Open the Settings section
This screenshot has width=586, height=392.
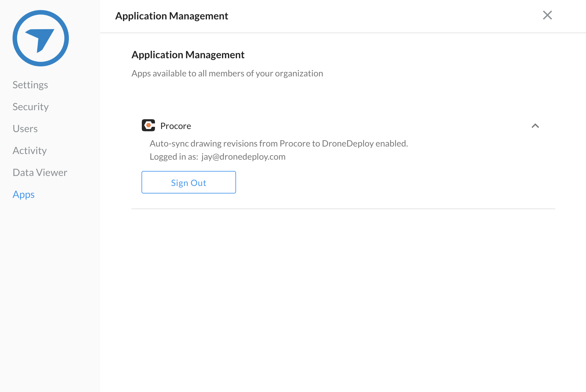[30, 85]
